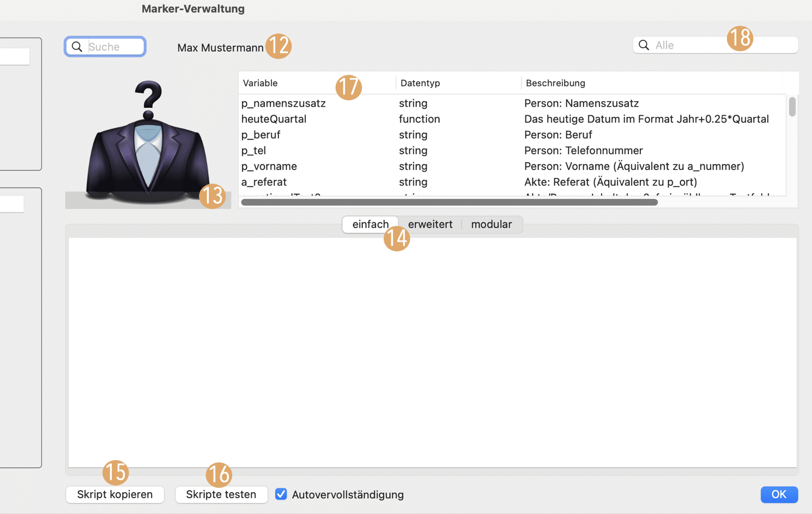812x514 pixels.
Task: Toggle the Autovervollständigung checkbox
Action: click(x=281, y=494)
